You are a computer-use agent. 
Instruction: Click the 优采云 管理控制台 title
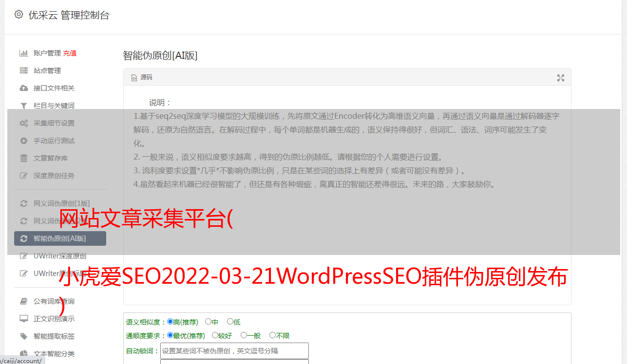click(69, 15)
